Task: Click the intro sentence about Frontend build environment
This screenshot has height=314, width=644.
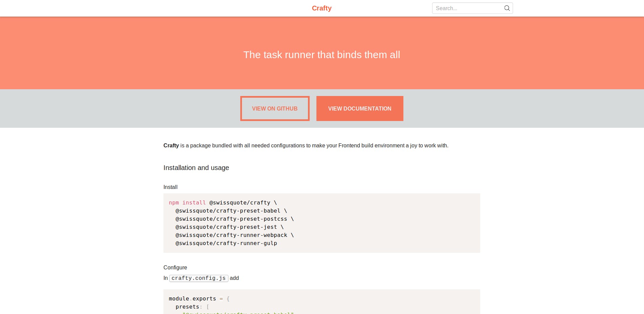Action: pyautogui.click(x=314, y=146)
